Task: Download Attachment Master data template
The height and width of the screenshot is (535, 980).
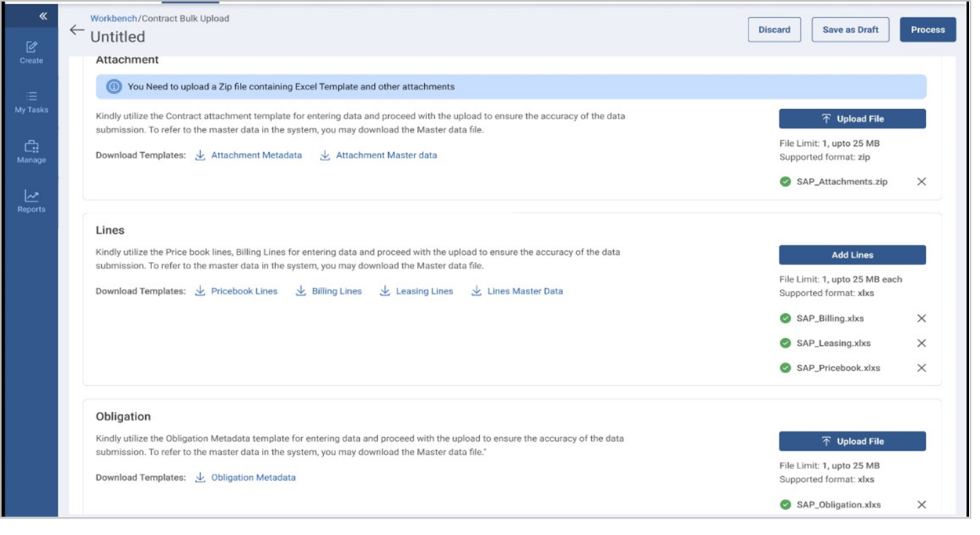Action: 379,155
